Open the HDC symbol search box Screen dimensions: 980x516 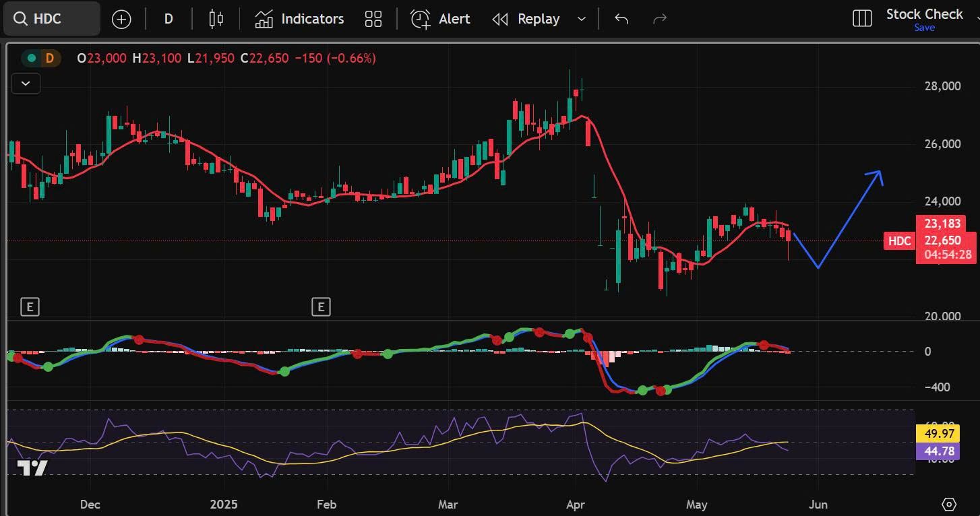[x=51, y=19]
